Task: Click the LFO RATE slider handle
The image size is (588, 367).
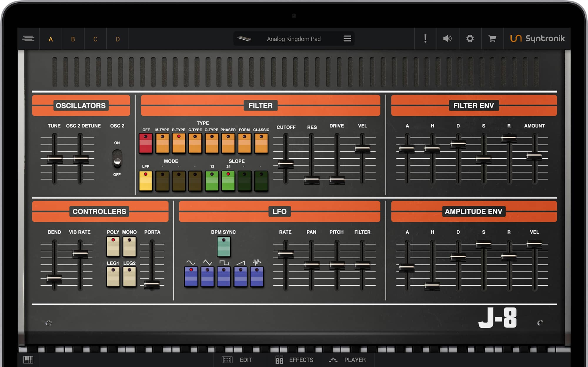Action: [285, 253]
